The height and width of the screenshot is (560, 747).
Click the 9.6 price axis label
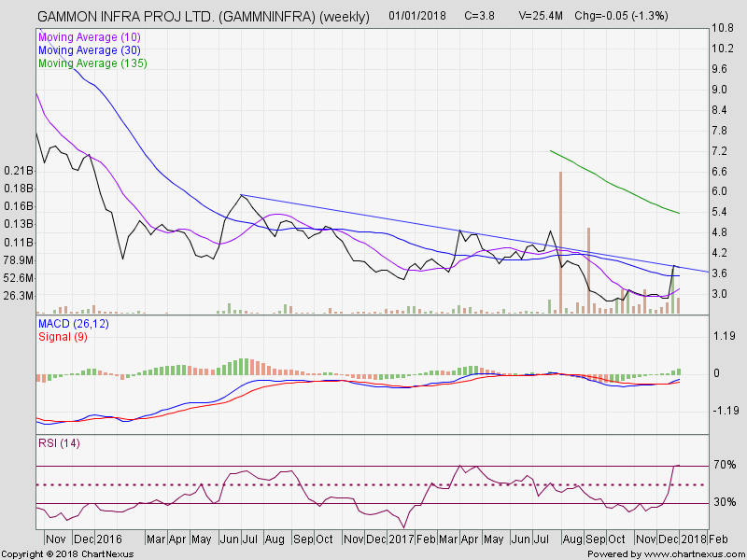[x=719, y=69]
